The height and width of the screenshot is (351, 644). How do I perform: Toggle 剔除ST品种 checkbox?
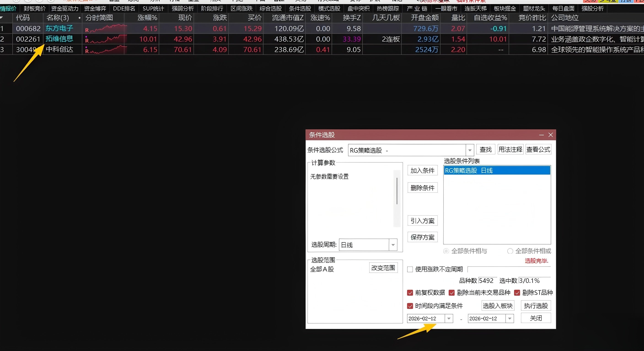(517, 292)
